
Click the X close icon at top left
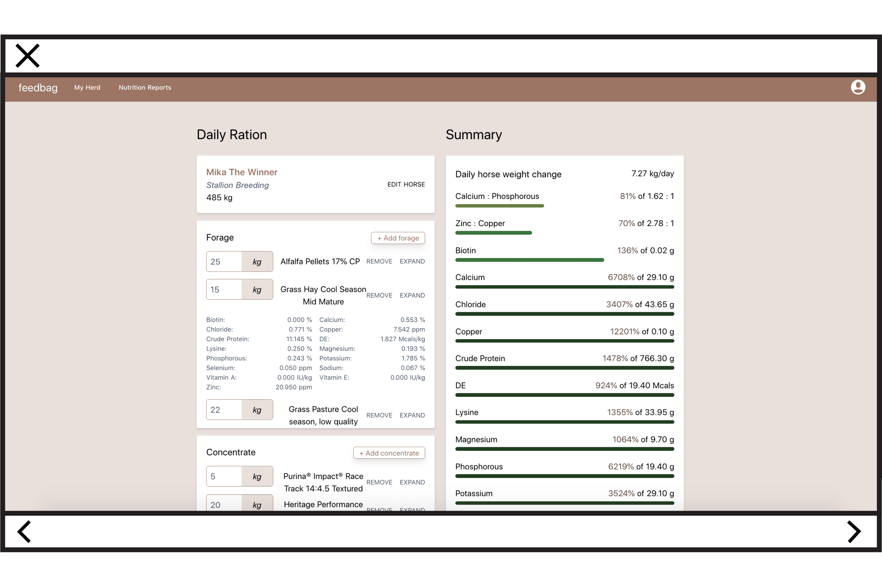click(27, 56)
